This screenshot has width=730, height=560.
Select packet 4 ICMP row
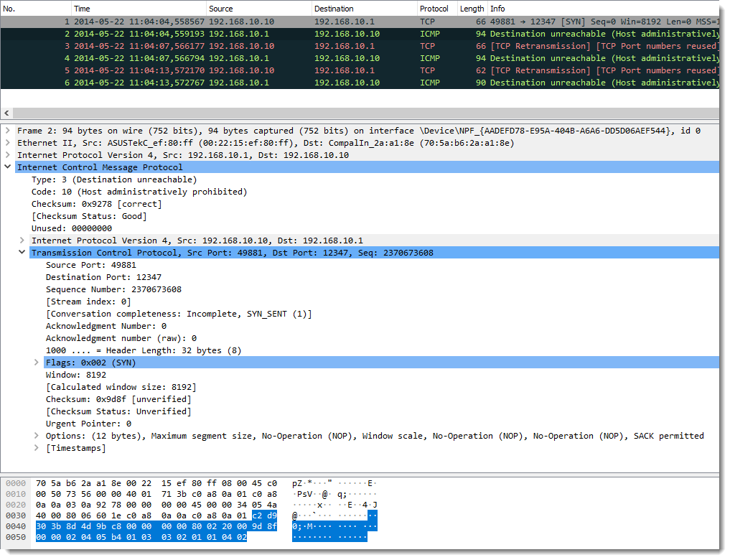[360, 58]
